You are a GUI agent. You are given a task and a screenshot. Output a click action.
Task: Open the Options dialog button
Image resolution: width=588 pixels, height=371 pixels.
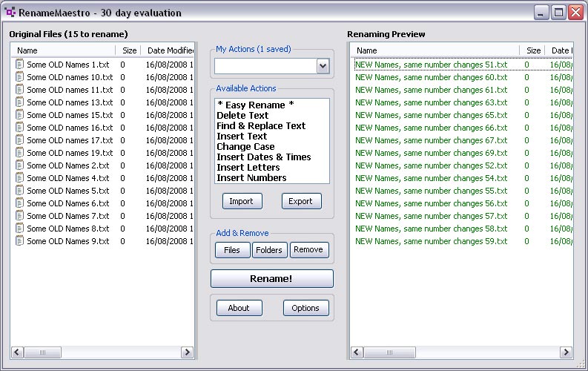[x=305, y=308]
